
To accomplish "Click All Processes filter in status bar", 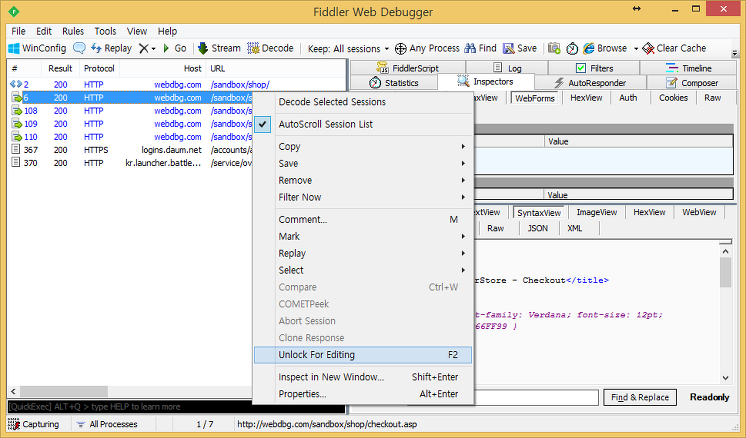I will (107, 424).
